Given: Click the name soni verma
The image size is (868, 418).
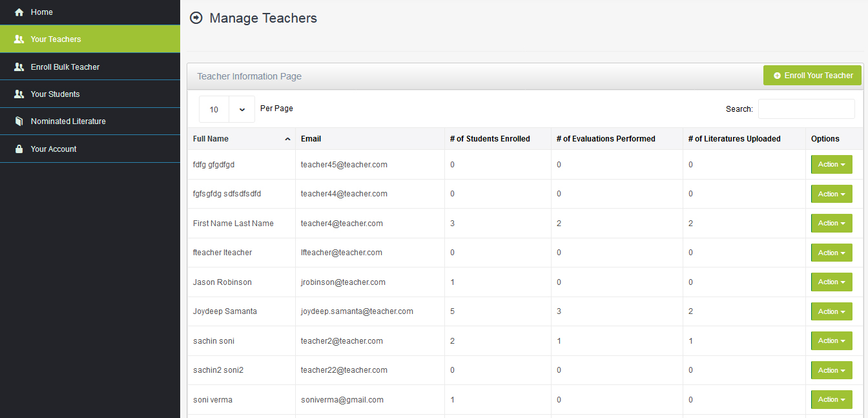Looking at the screenshot, I should 212,400.
